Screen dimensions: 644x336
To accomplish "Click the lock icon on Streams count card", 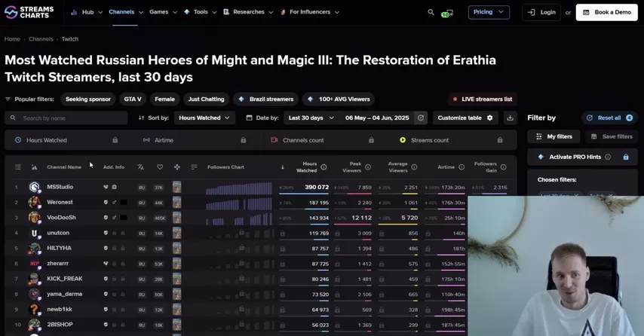I will 500,140.
